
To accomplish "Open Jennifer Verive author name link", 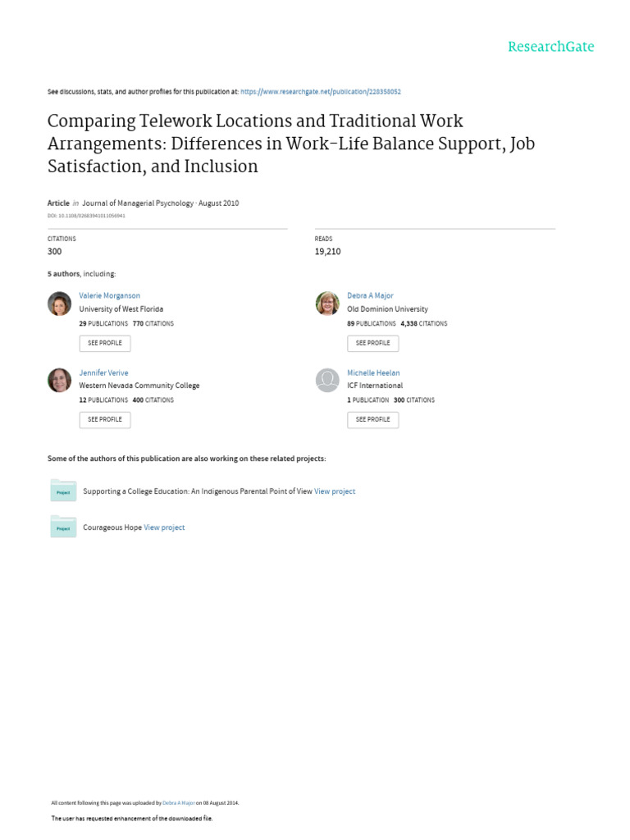I will coord(103,372).
